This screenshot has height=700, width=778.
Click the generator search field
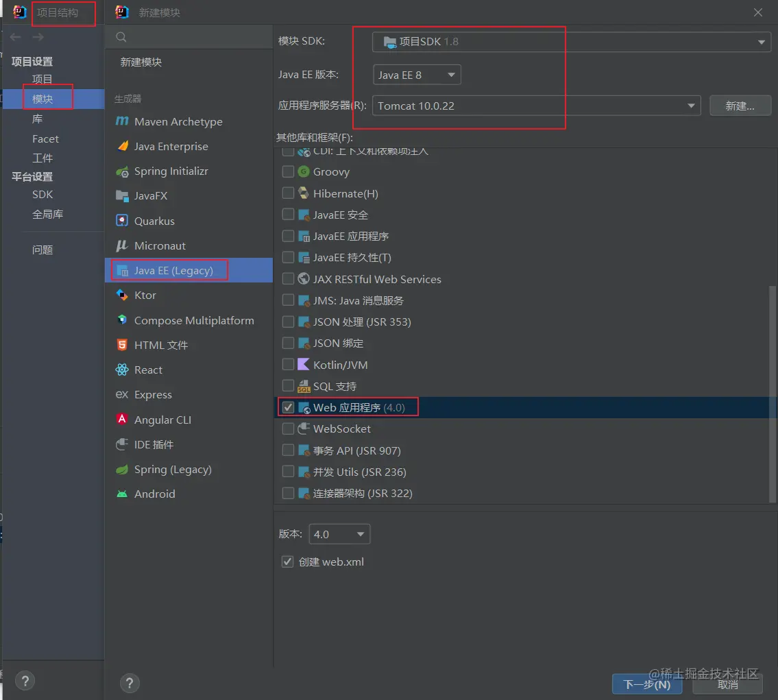(x=189, y=37)
